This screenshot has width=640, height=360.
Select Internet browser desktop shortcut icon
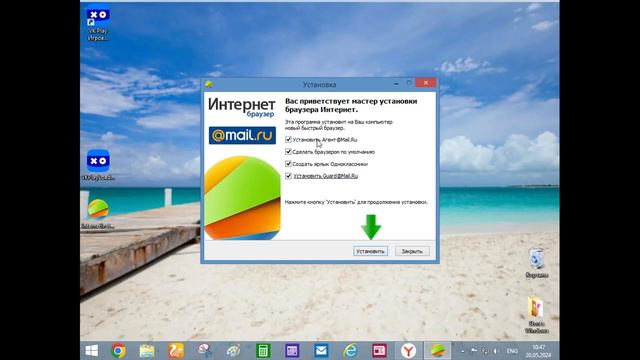pyautogui.click(x=98, y=214)
